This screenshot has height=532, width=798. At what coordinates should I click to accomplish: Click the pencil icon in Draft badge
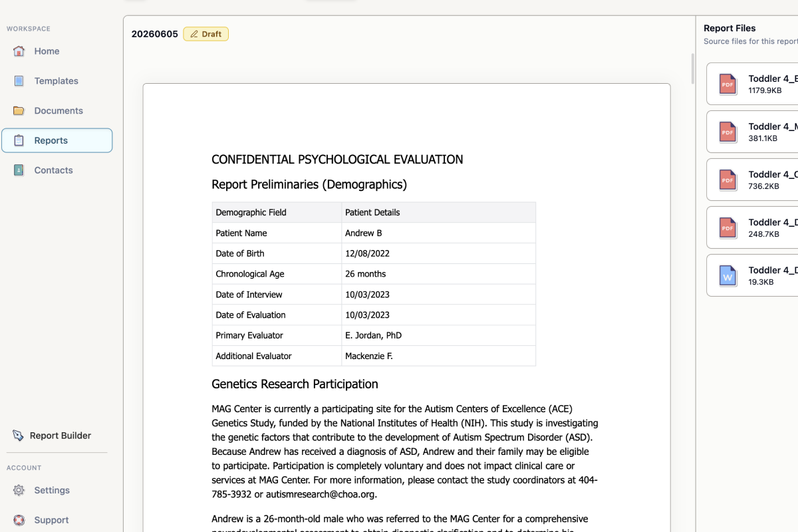click(x=194, y=34)
